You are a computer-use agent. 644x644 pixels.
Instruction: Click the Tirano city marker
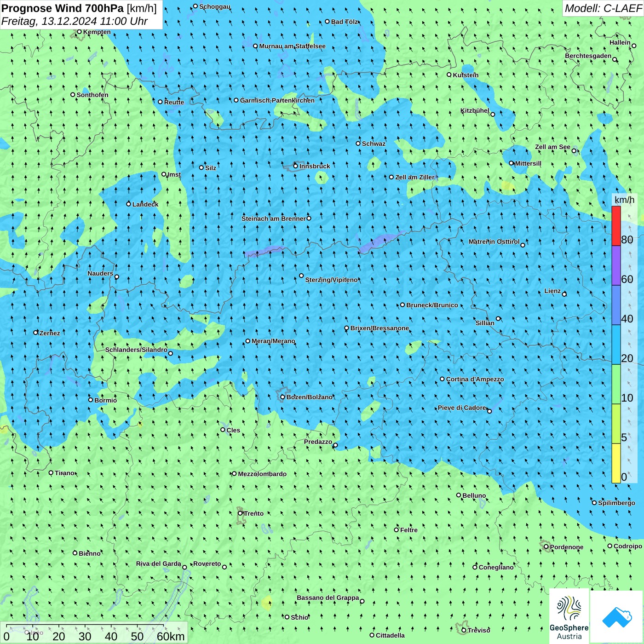51,472
